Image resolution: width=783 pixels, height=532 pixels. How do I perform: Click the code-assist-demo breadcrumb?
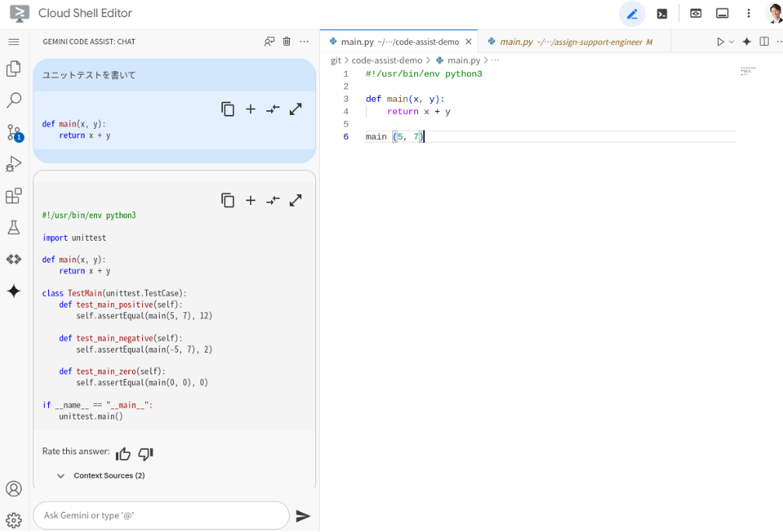387,61
